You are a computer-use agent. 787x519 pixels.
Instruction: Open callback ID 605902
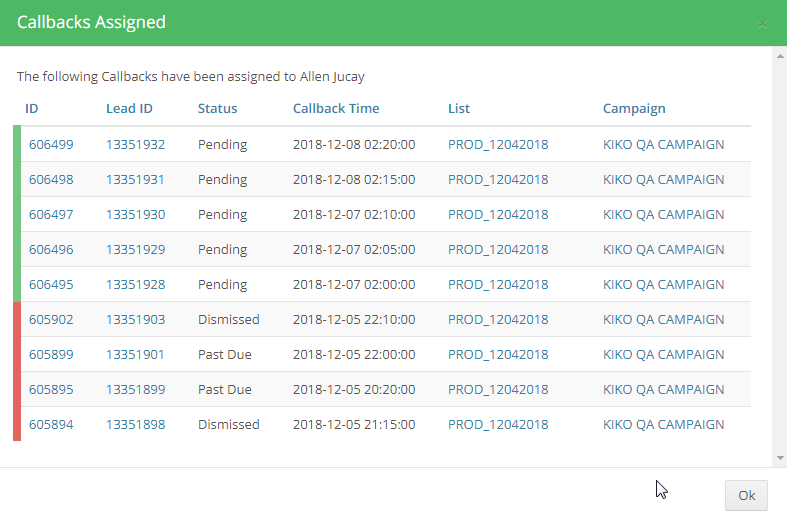[51, 320]
